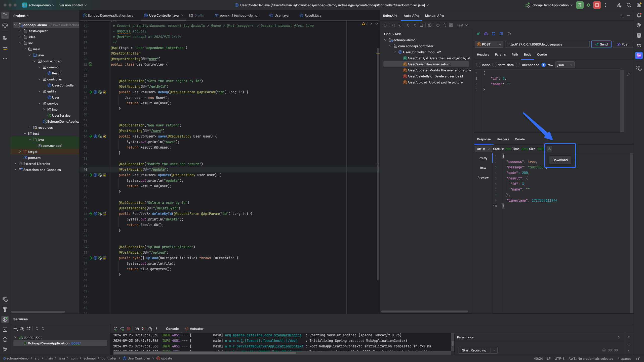Click the Search Everywhere magnifier icon
The width and height of the screenshot is (644, 362).
click(629, 5)
